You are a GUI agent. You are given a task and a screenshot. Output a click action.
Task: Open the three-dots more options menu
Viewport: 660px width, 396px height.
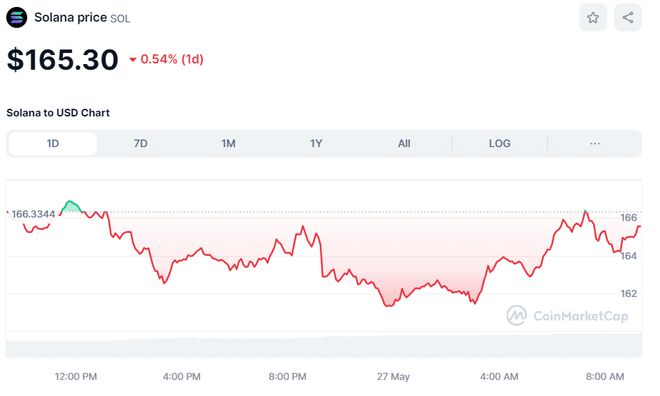(x=595, y=144)
